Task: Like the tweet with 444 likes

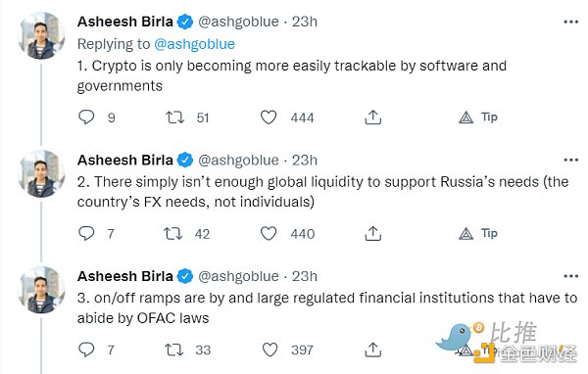Action: tap(269, 117)
